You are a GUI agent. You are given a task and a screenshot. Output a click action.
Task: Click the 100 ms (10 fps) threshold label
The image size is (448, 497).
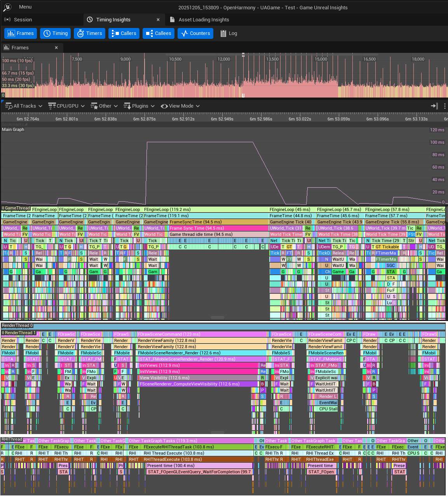17,61
